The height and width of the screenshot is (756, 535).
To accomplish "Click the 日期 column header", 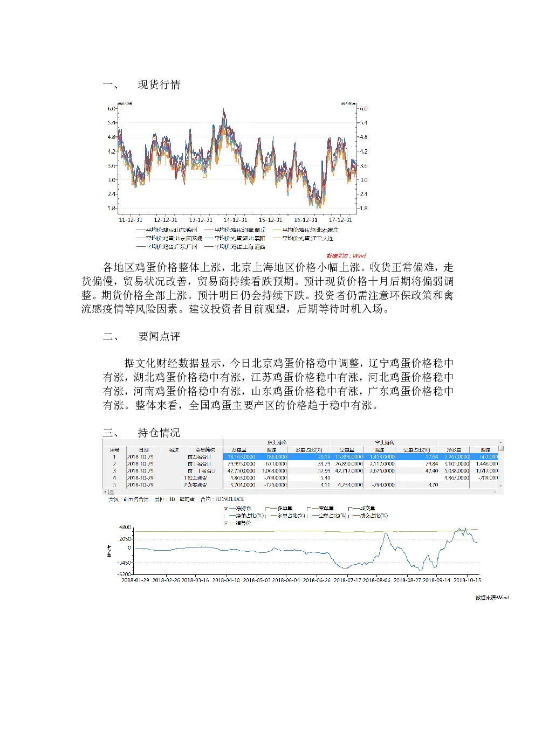I will [x=143, y=449].
